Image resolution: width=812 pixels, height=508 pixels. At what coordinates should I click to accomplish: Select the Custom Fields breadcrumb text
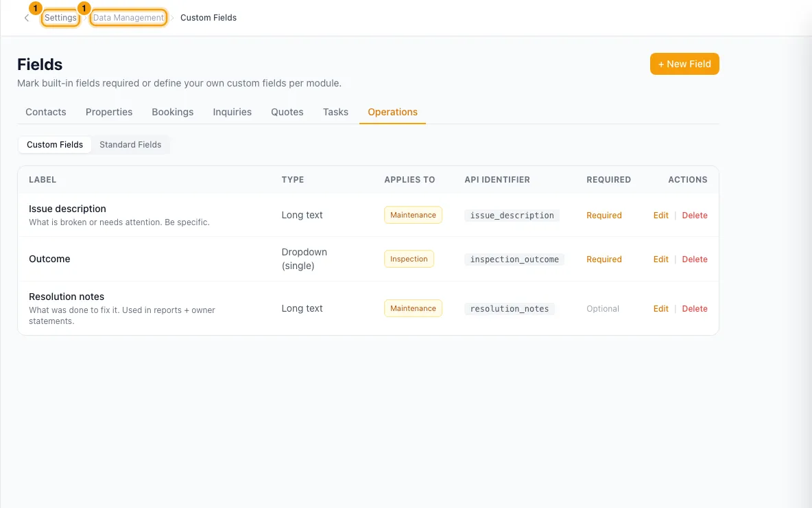click(208, 18)
